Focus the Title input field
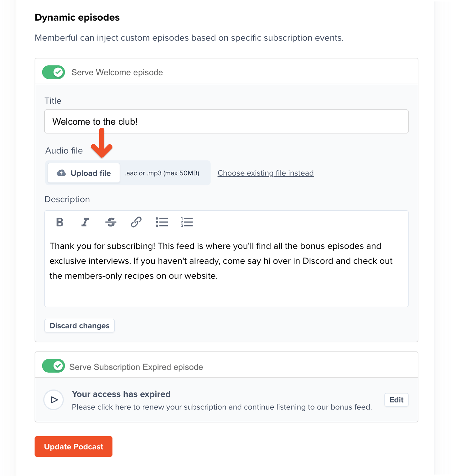Viewport: 451px width, 476px height. pyautogui.click(x=226, y=122)
